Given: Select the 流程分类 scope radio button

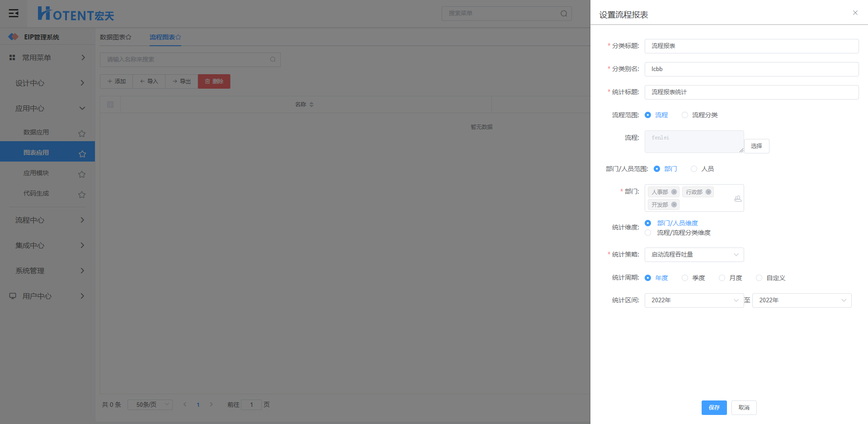Looking at the screenshot, I should point(685,115).
